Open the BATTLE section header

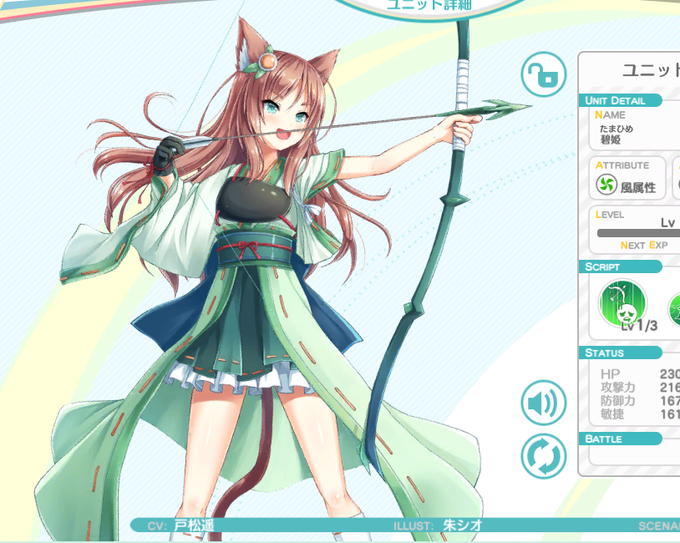[x=621, y=439]
